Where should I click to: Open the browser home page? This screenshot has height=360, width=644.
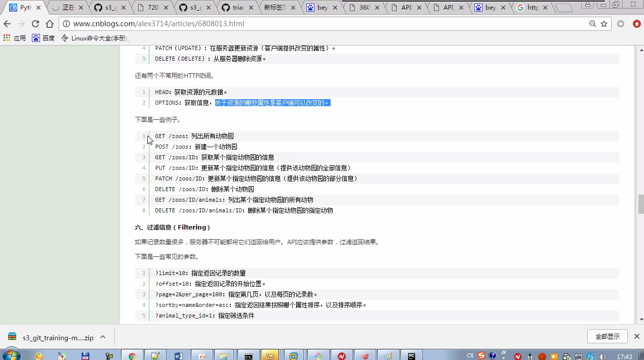click(50, 24)
